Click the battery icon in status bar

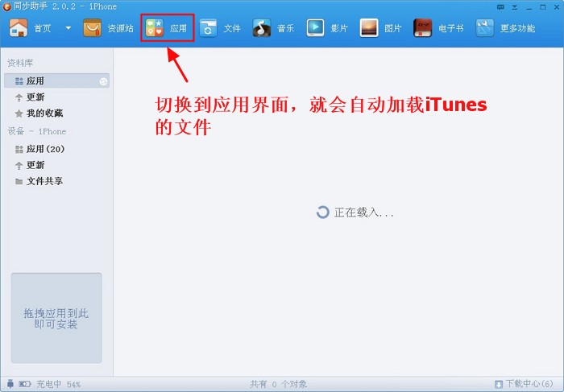24,384
